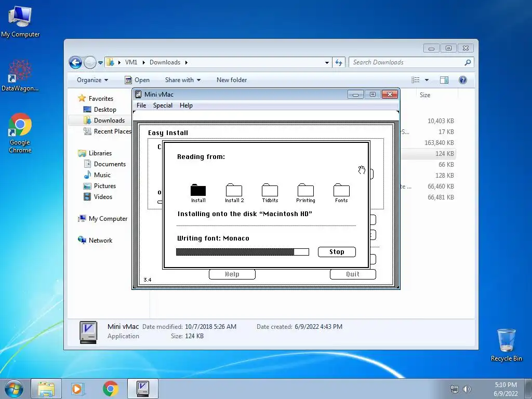The width and height of the screenshot is (532, 399).
Task: Open the Documents library
Action: pyautogui.click(x=104, y=164)
